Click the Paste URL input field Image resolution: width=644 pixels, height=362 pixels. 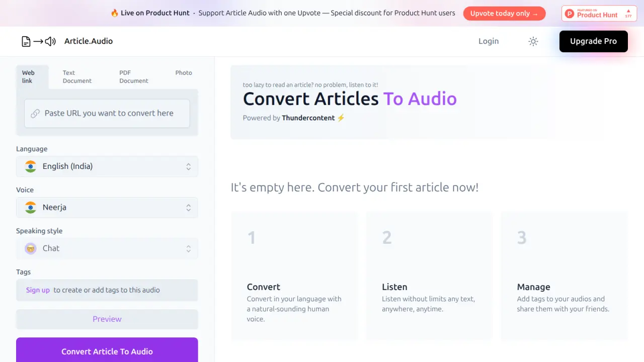coord(107,114)
